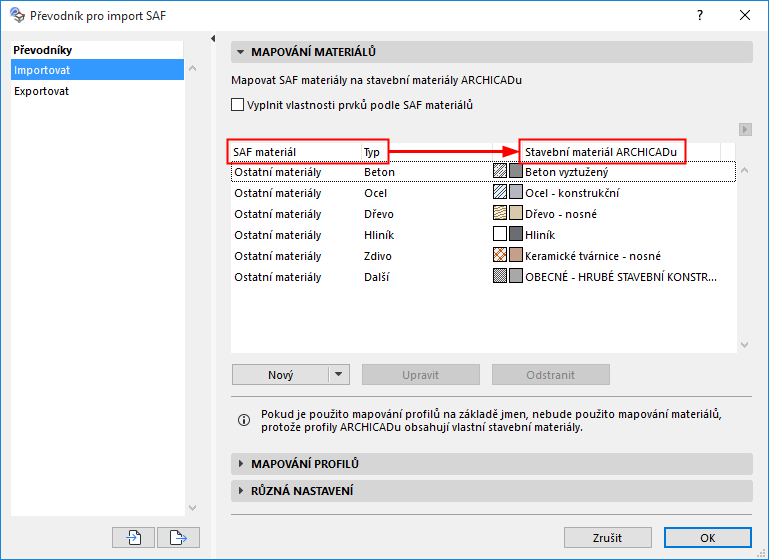Click the info icon beside the profile mapping note
Screen dimensions: 769x560
(244, 420)
